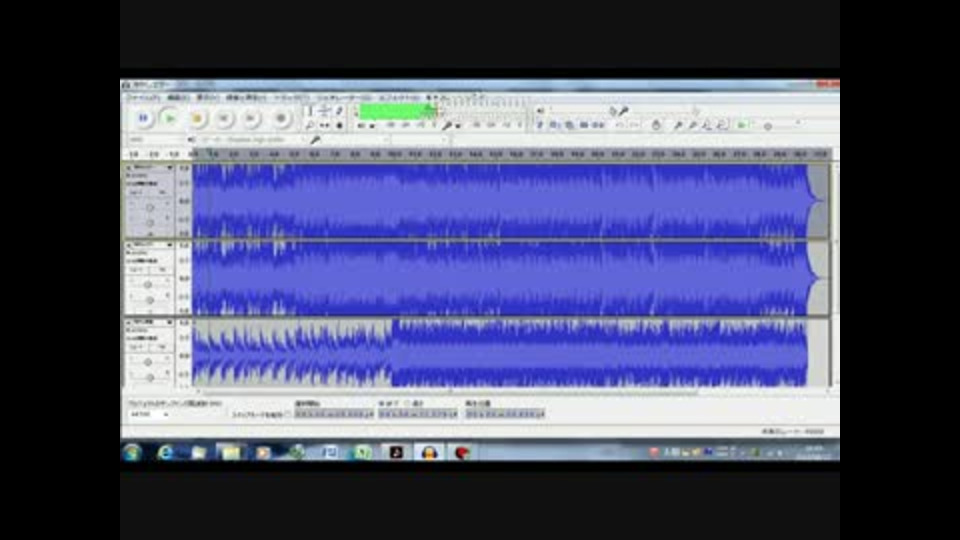The width and height of the screenshot is (960, 540).
Task: Open the input channels dropdown
Action: pyautogui.click(x=421, y=140)
